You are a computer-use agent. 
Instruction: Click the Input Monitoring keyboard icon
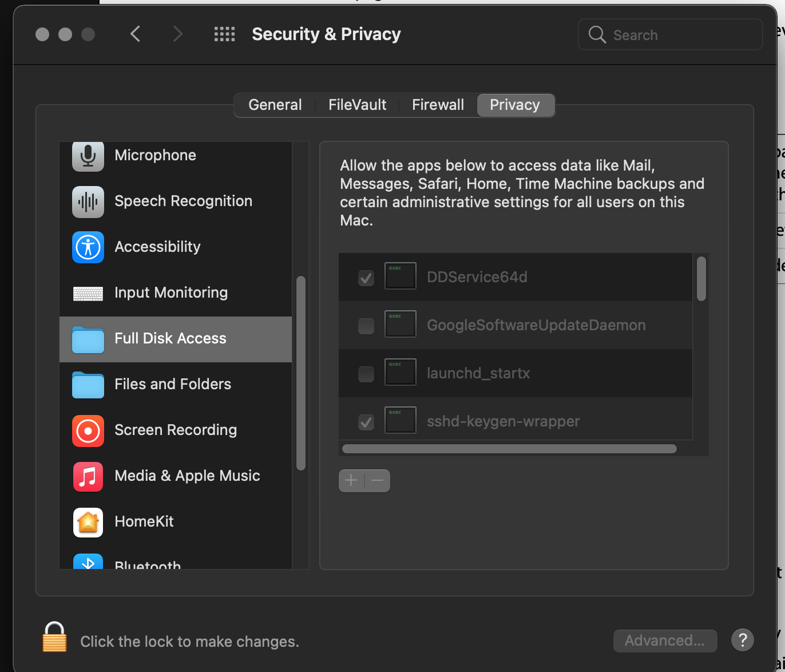click(88, 293)
